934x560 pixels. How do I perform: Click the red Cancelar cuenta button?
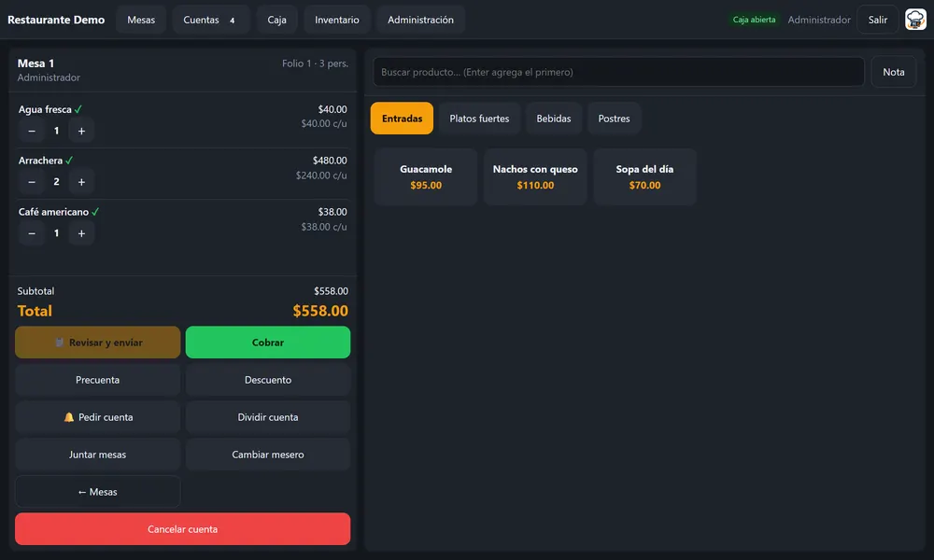183,529
